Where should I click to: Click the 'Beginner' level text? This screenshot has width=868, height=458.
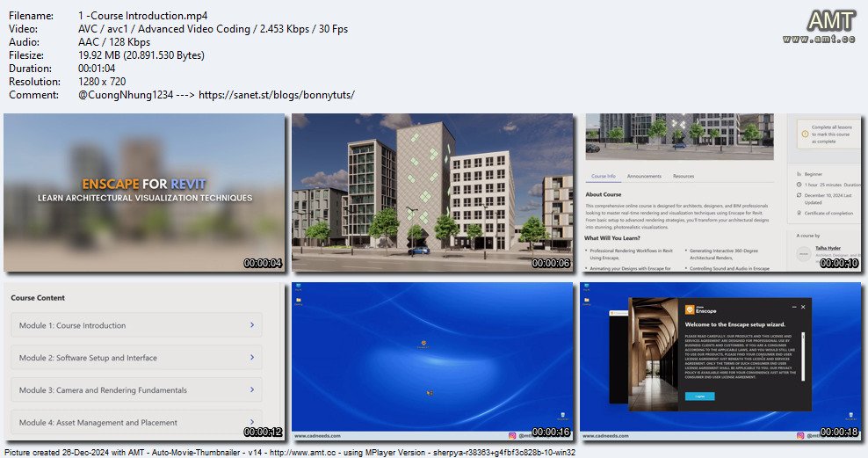pyautogui.click(x=814, y=174)
